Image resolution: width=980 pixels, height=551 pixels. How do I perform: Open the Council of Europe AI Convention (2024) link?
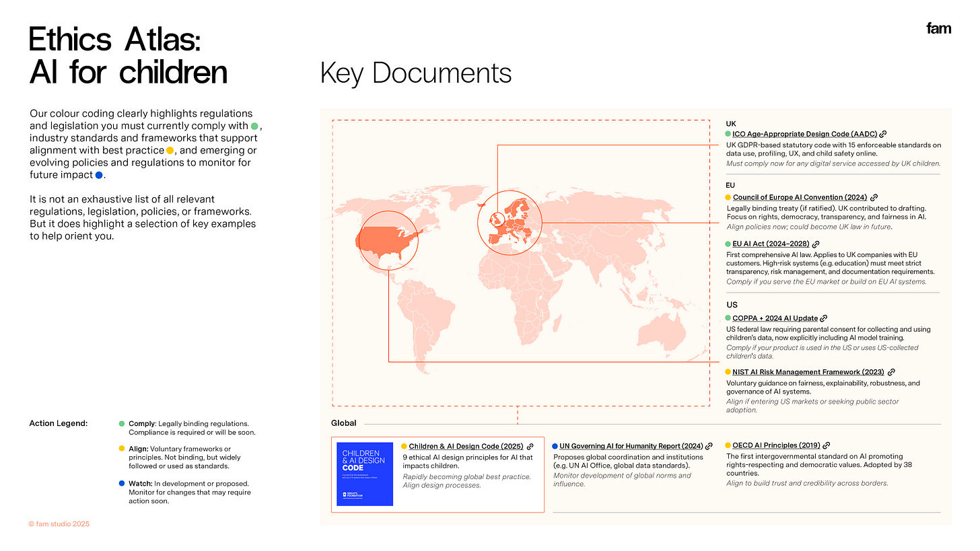point(800,197)
